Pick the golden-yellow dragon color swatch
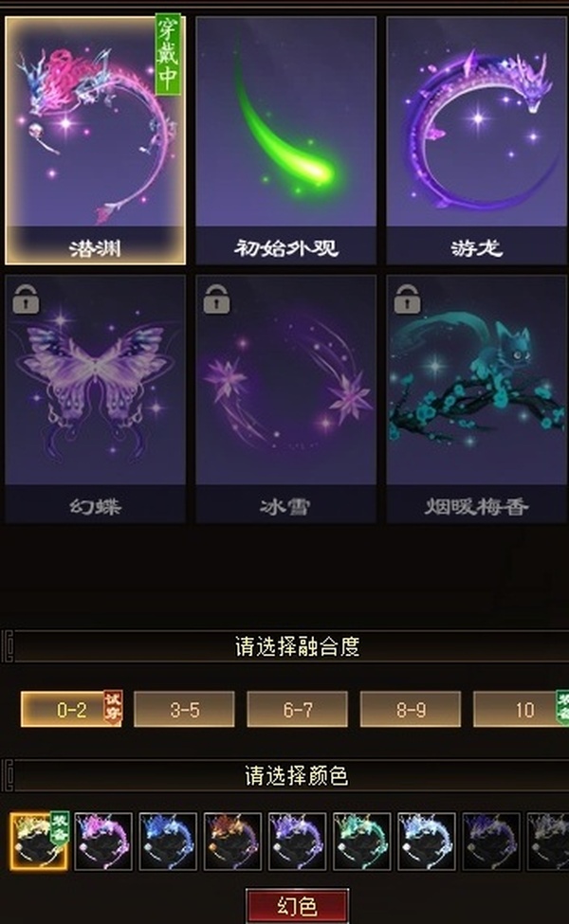The width and height of the screenshot is (569, 924). (x=39, y=842)
